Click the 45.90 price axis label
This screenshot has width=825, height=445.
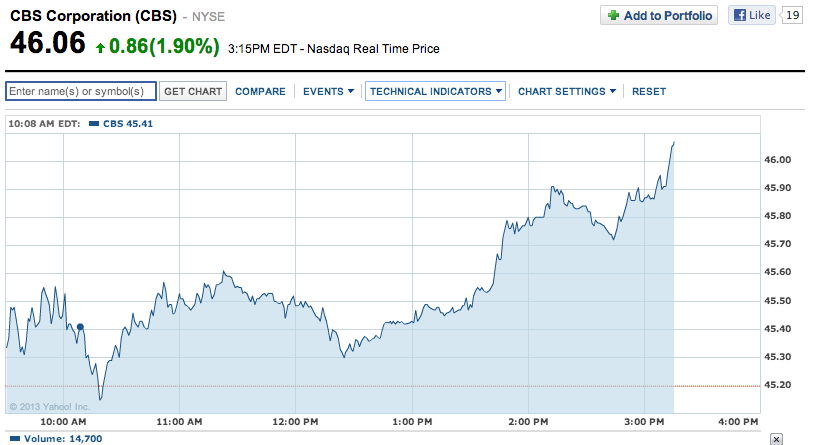778,188
